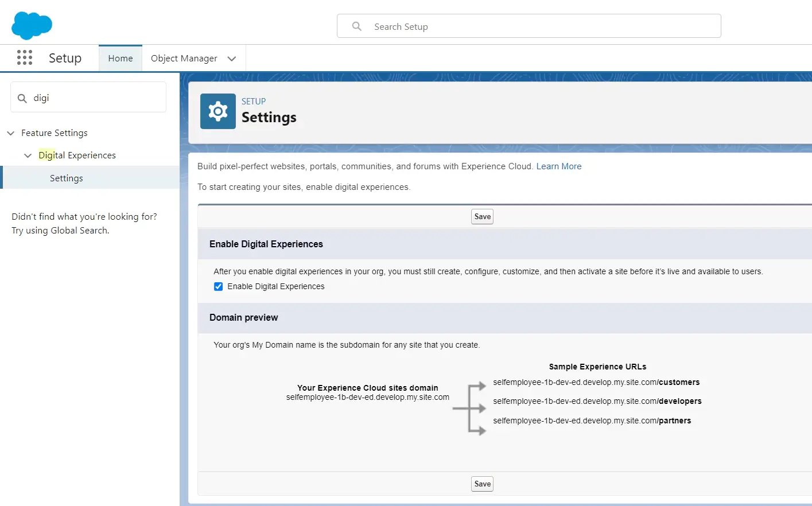Image resolution: width=812 pixels, height=506 pixels.
Task: Click the developers sample URL text
Action: tap(597, 401)
